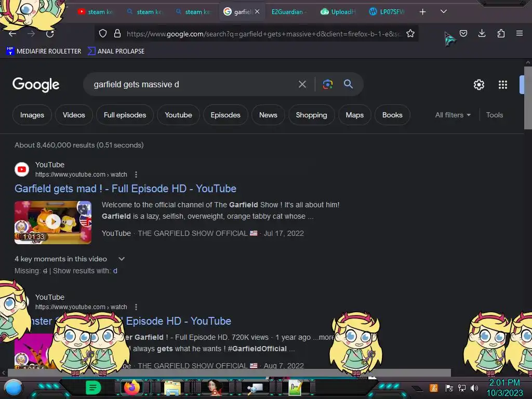Open the Firefox extensions puzzle icon
This screenshot has height=399, width=532.
pyautogui.click(x=501, y=33)
